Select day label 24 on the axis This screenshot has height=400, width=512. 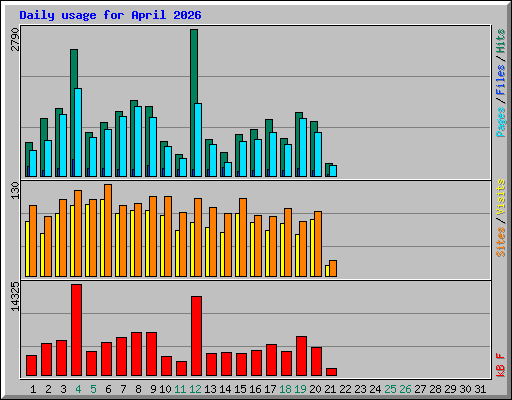click(x=375, y=389)
